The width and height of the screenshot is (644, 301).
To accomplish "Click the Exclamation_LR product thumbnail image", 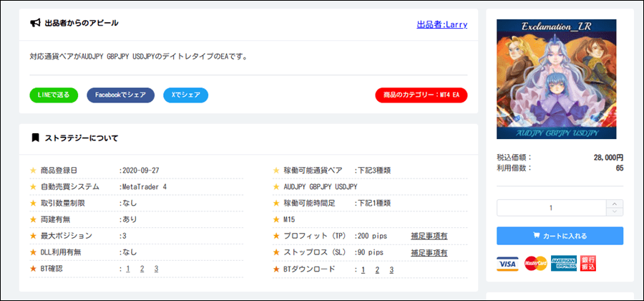I will point(546,79).
